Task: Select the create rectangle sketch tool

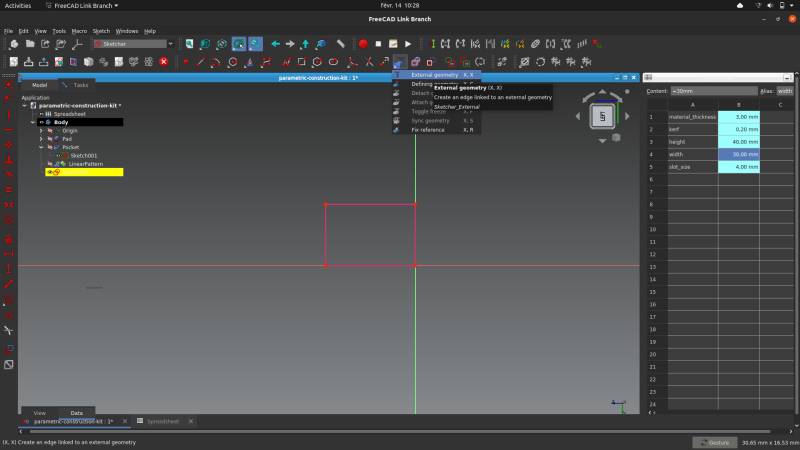Action: click(302, 62)
